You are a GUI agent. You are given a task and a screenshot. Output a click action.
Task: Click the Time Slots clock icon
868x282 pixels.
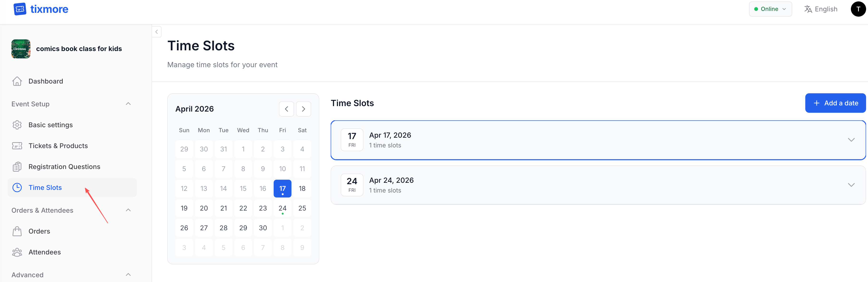point(17,188)
